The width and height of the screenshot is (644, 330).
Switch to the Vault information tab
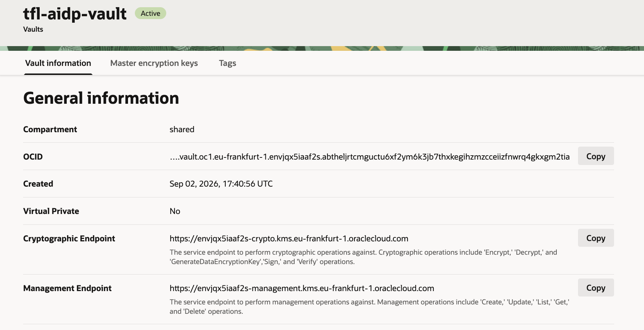58,63
